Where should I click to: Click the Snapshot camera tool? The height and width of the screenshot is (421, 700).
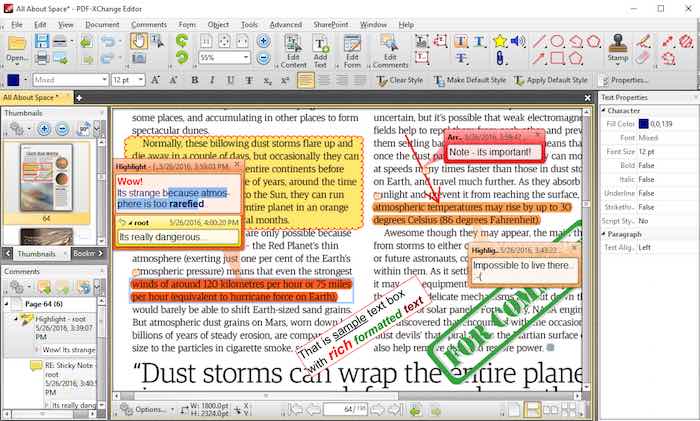(138, 58)
